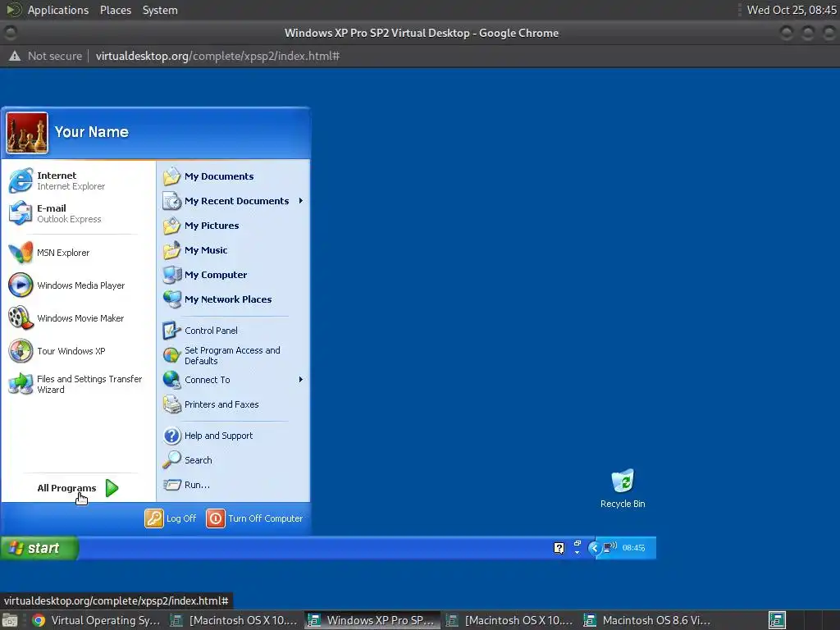Click the Chrome address bar URL

(217, 56)
